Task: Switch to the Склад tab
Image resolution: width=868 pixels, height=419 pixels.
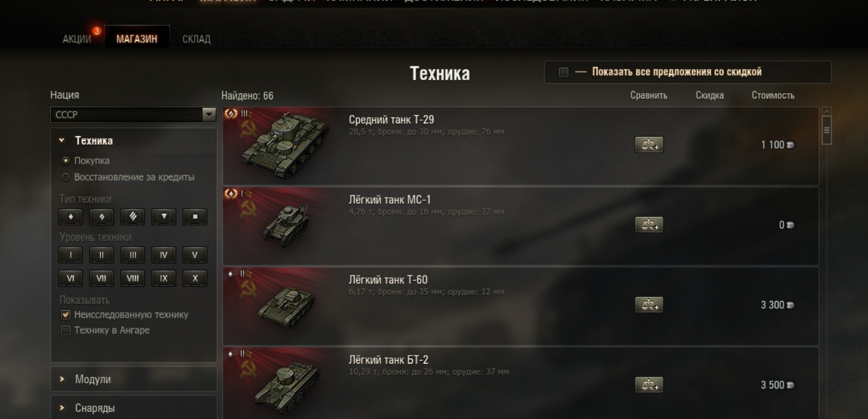Action: click(x=197, y=39)
